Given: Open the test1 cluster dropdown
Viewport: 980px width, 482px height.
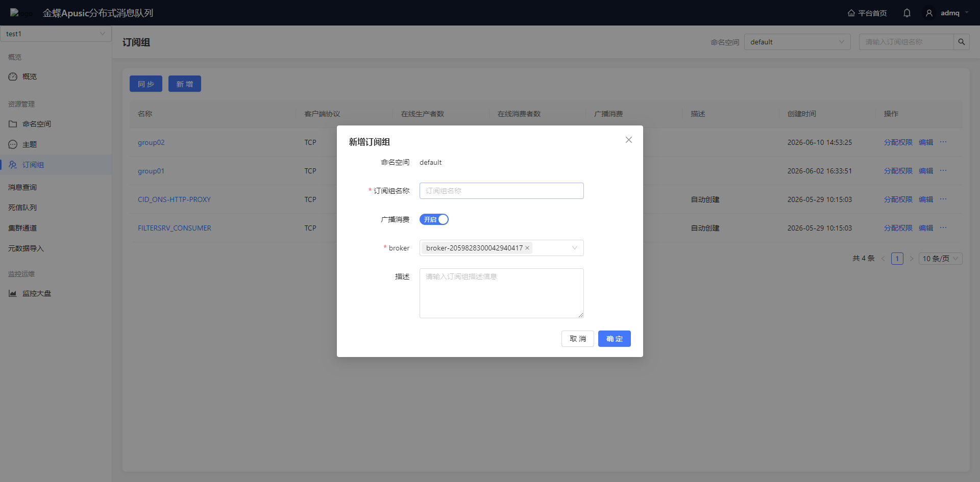Looking at the screenshot, I should click(x=56, y=34).
